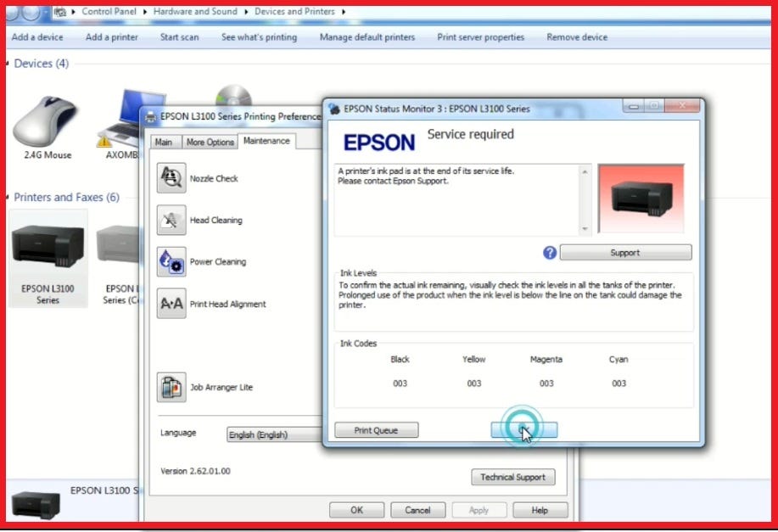The image size is (778, 532).
Task: Click the blue help question mark icon
Action: coord(549,253)
